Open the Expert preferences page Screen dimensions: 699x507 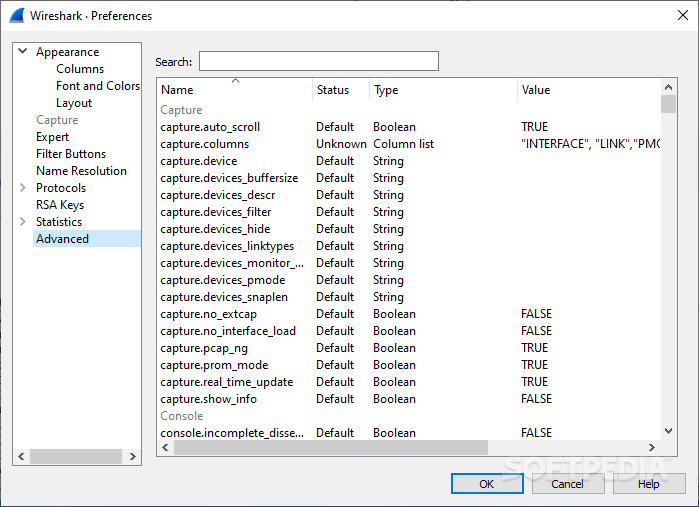[x=52, y=137]
